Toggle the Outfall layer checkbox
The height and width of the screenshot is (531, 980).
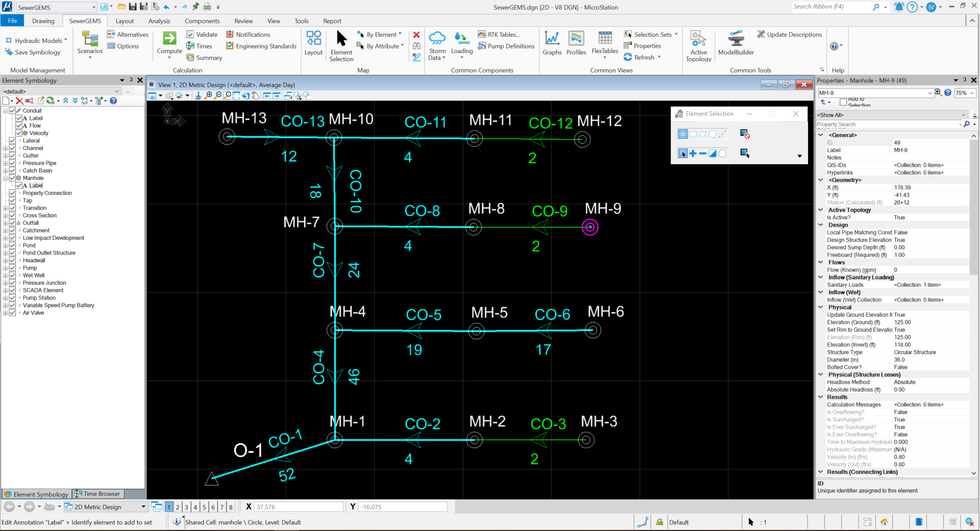pos(13,223)
